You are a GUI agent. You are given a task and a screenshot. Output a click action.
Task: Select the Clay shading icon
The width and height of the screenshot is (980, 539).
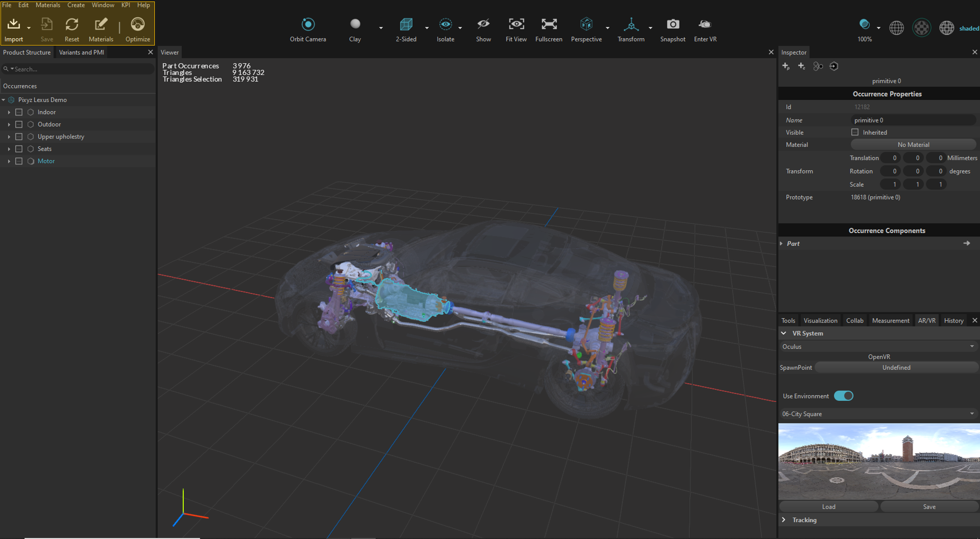point(355,24)
